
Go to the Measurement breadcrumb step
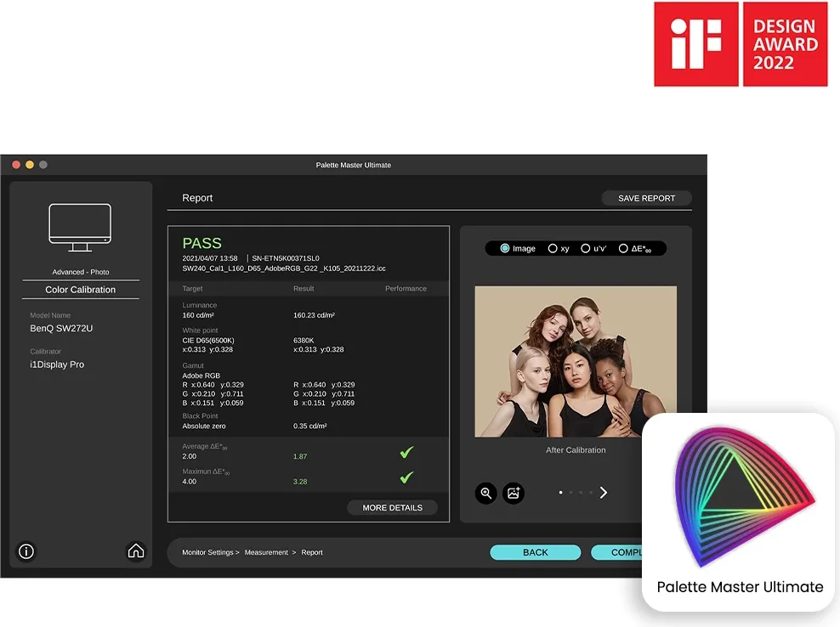266,552
